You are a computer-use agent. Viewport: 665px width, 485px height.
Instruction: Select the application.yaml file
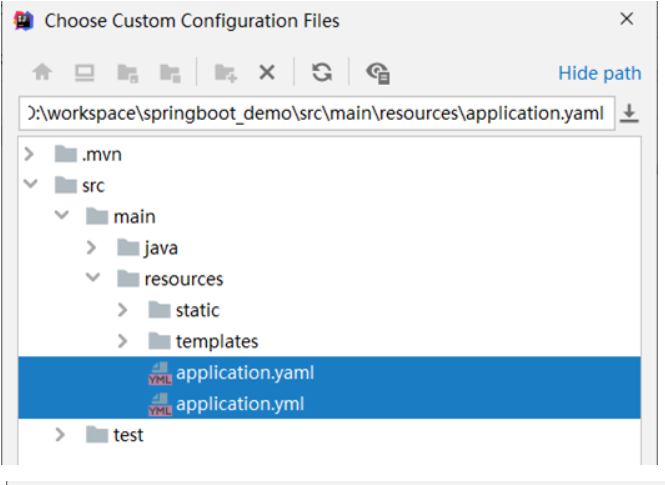[245, 373]
